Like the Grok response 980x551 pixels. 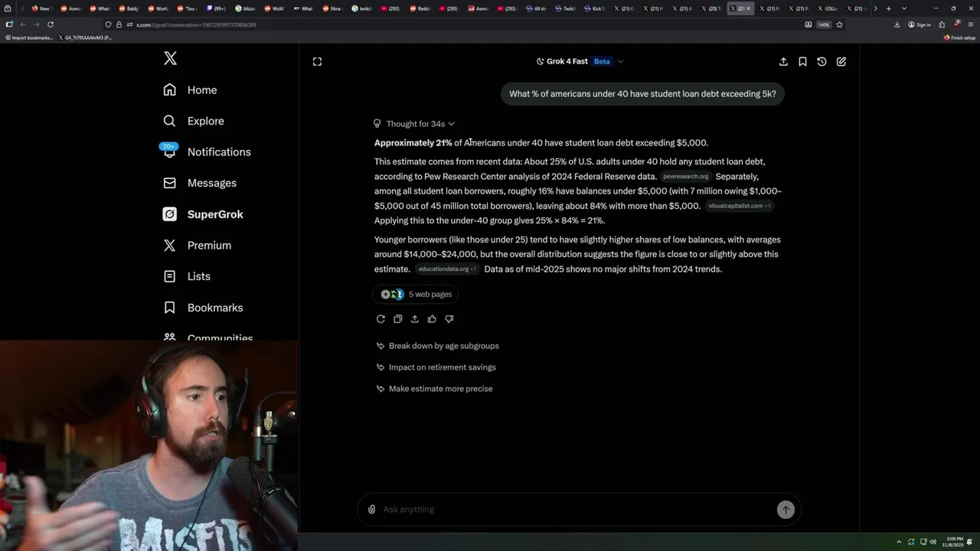(432, 319)
